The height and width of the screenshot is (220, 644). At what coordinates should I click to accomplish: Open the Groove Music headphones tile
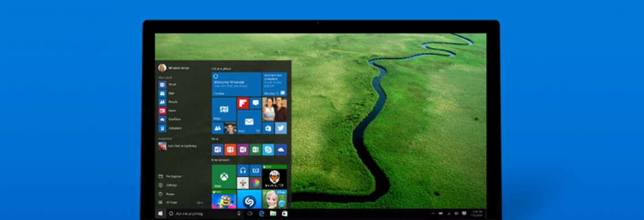point(243,170)
